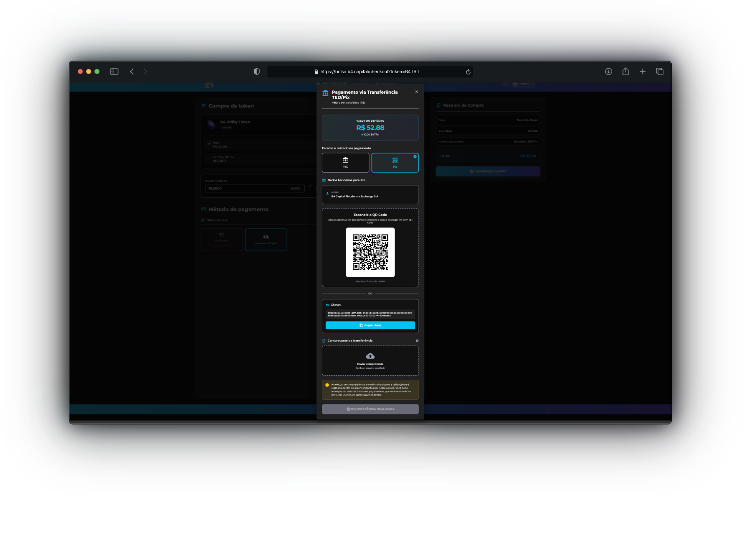Click the Transferência Realizada button
The image size is (747, 560).
tap(370, 409)
